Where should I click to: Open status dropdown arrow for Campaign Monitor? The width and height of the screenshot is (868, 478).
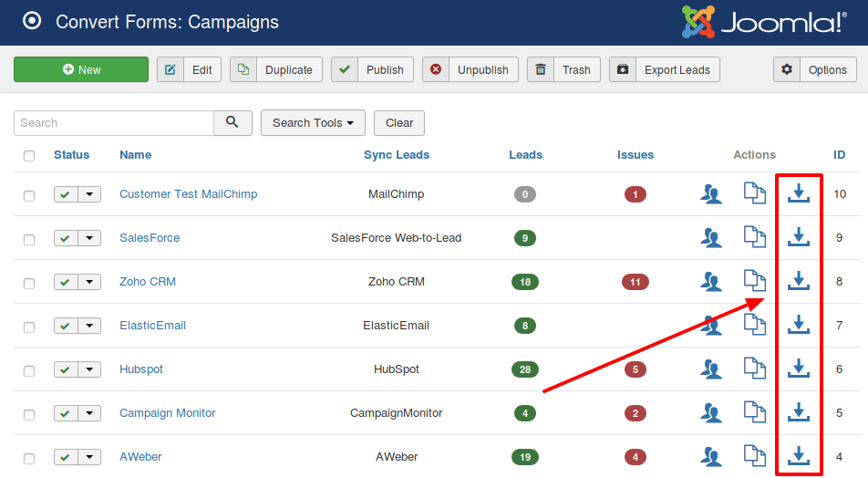click(x=89, y=413)
